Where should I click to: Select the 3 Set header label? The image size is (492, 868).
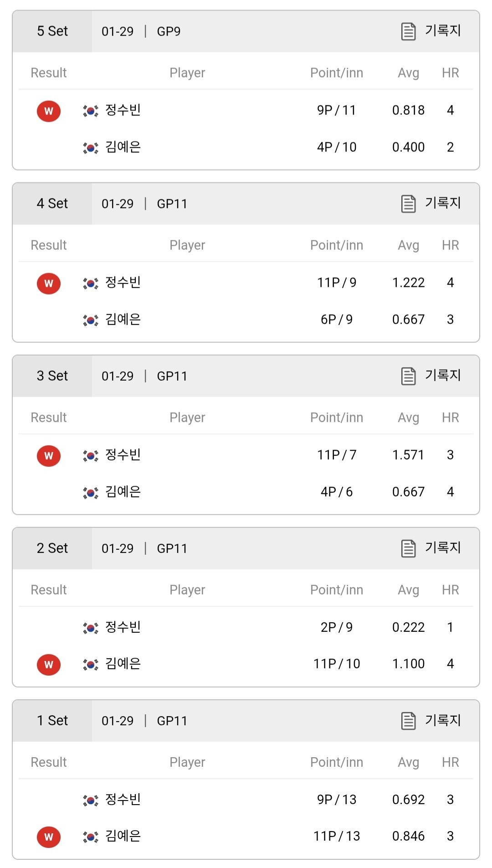pyautogui.click(x=52, y=376)
